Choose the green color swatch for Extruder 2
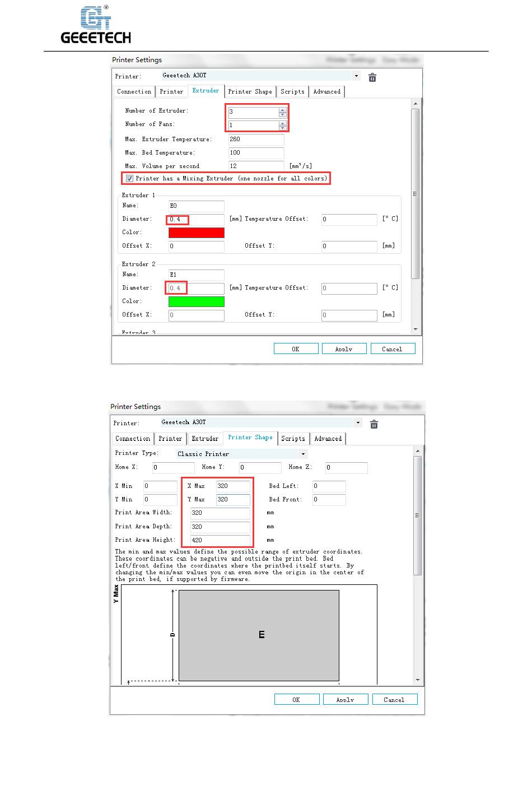The image size is (532, 795). point(196,301)
